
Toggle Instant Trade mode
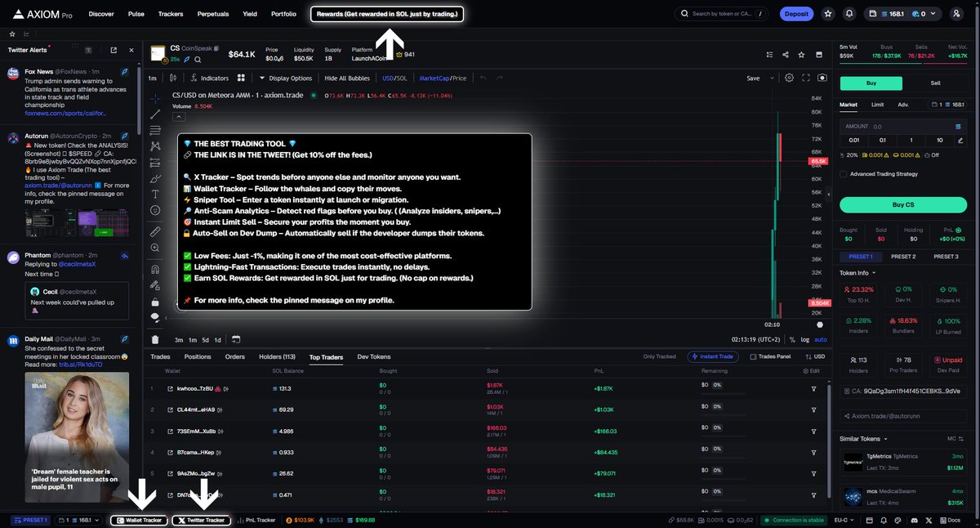[715, 356]
